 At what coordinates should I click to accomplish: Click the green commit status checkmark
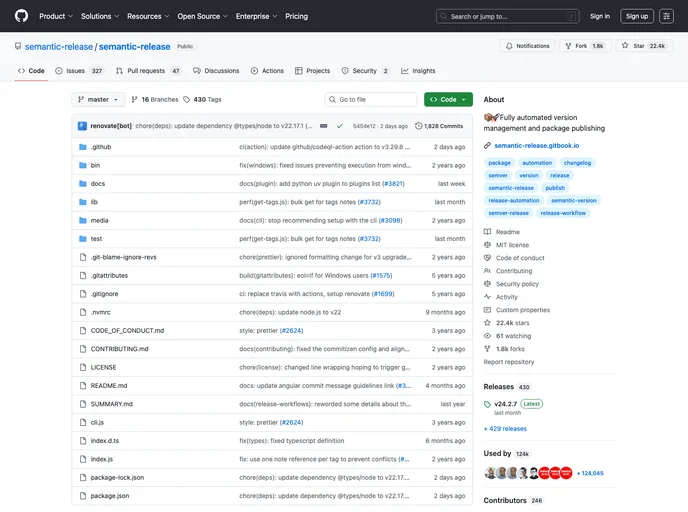339,126
